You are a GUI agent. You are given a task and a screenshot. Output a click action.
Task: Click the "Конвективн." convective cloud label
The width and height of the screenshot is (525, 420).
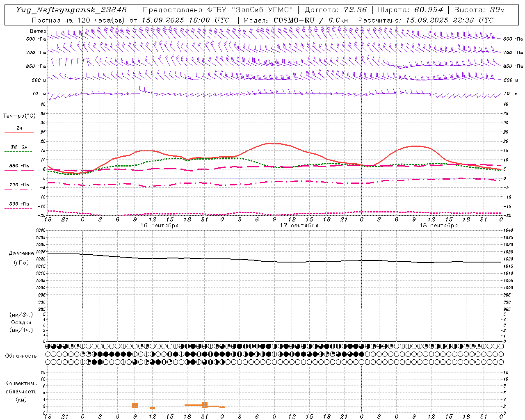(21, 383)
